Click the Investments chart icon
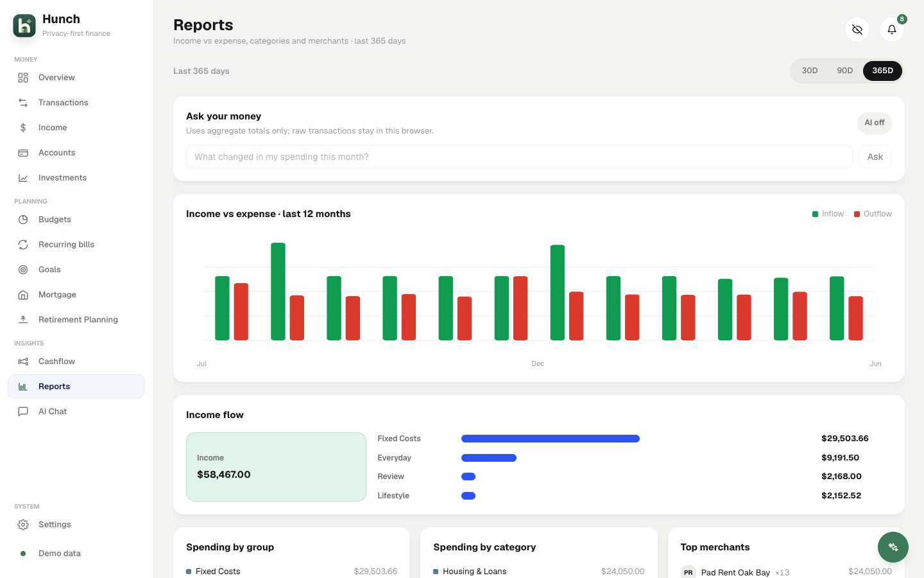Image resolution: width=924 pixels, height=578 pixels. [23, 178]
